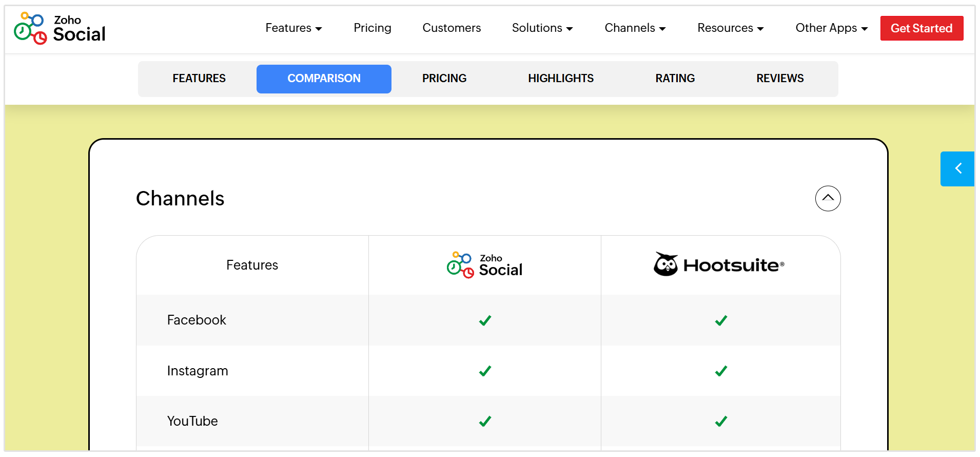The height and width of the screenshot is (457, 980).
Task: Click Zoho Social's Facebook green checkmark
Action: click(485, 320)
